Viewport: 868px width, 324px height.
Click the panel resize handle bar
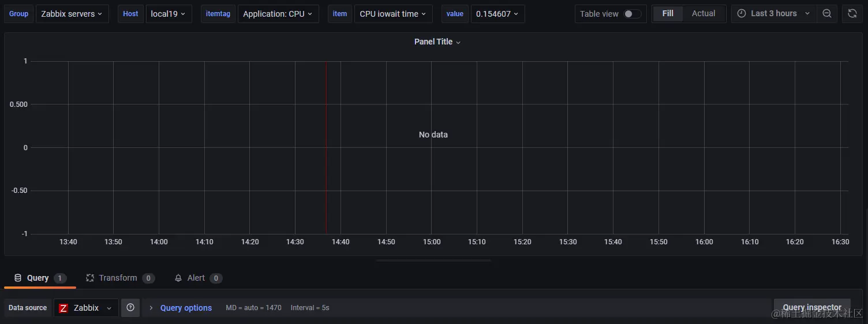433,260
